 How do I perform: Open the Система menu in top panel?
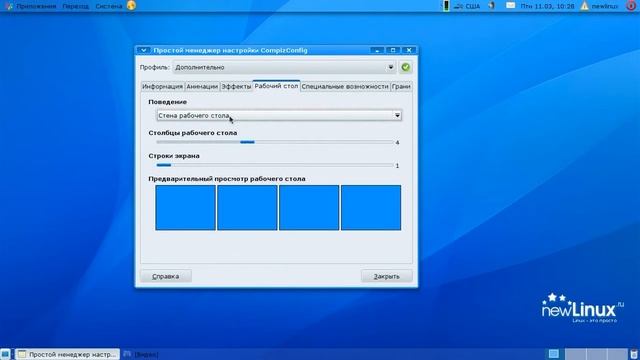(x=109, y=6)
